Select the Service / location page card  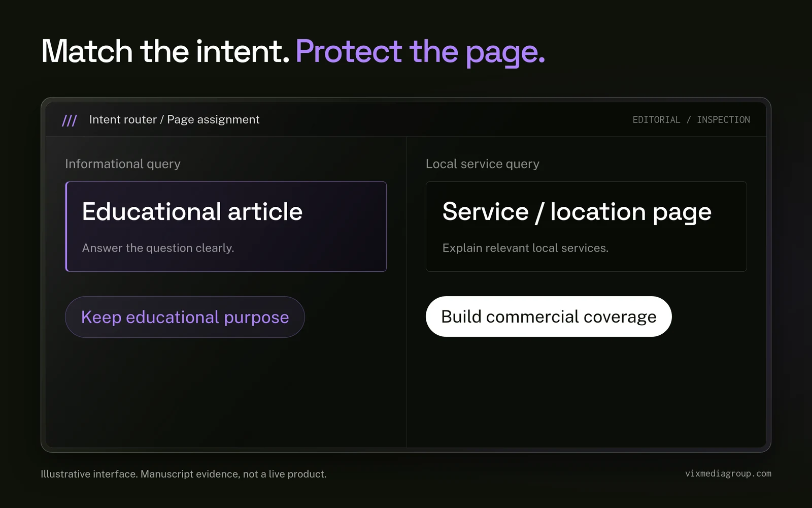coord(586,227)
